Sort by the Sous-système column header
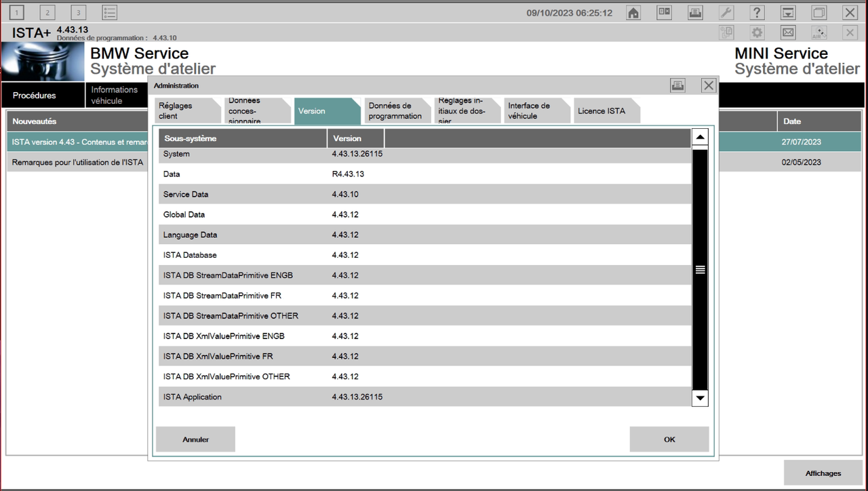Image resolution: width=868 pixels, height=491 pixels. coord(243,138)
